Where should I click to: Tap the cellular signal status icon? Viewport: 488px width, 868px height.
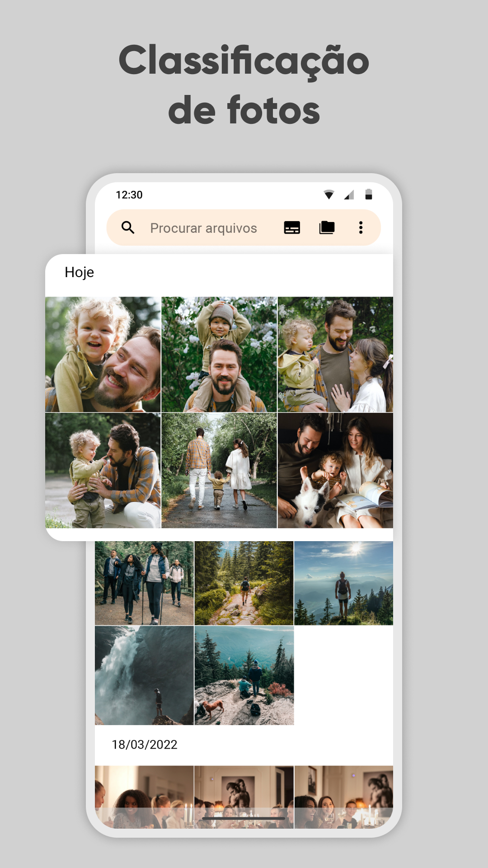[349, 195]
